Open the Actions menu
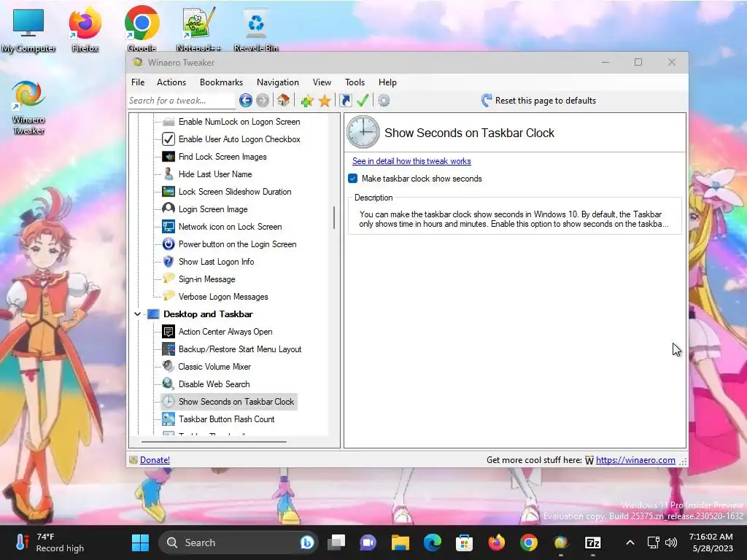747x560 pixels. pos(171,82)
